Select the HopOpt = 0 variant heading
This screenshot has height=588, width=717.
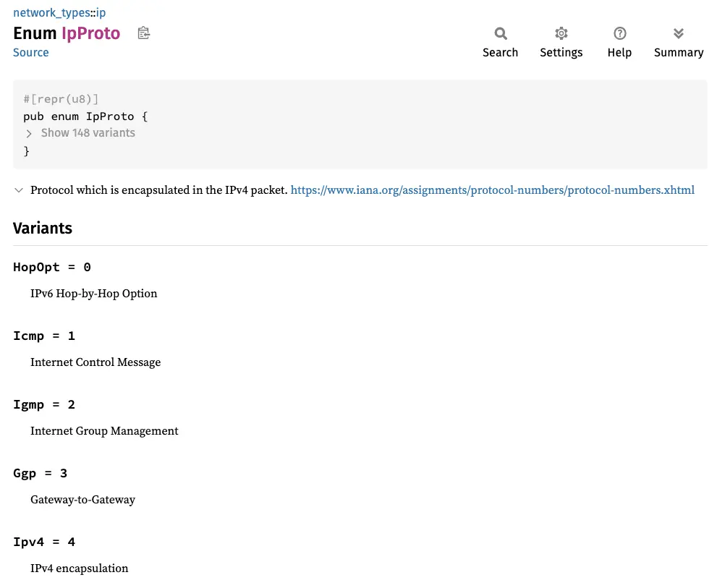coord(51,267)
